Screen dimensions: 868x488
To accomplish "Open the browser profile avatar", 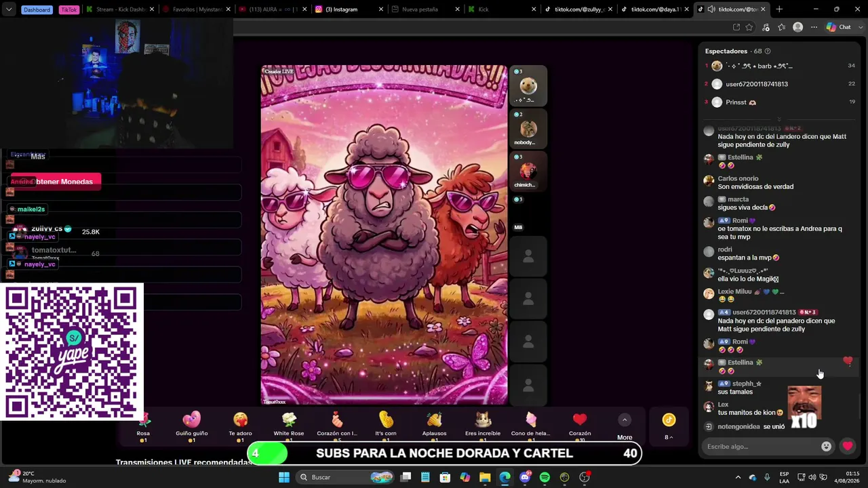I will pos(798,27).
